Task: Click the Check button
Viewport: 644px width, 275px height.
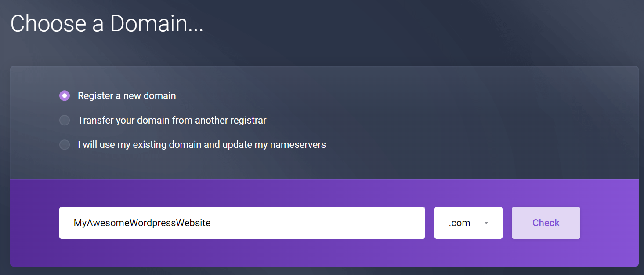Action: tap(546, 223)
